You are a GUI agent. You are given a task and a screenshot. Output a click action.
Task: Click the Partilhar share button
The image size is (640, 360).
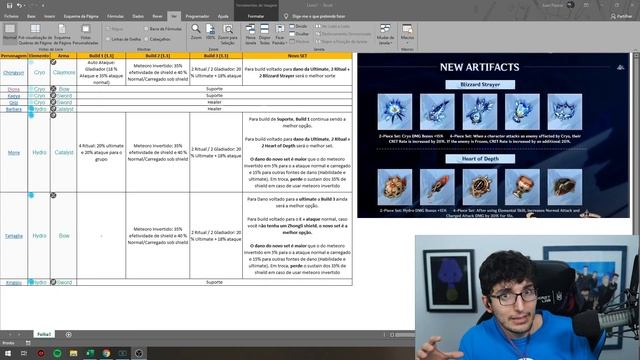[x=622, y=16]
